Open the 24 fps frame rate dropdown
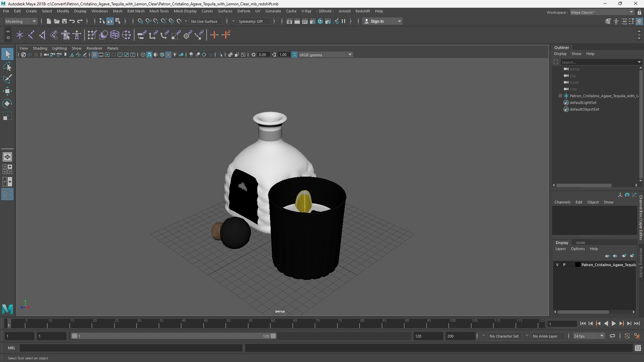The width and height of the screenshot is (644, 362). coord(589,336)
